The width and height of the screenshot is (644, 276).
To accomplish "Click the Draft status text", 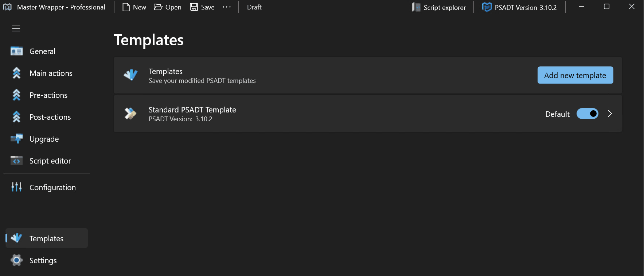I will (x=254, y=7).
